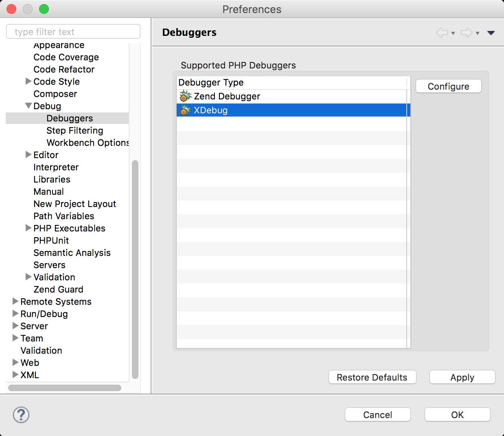Expand the Web node
This screenshot has width=504, height=436.
click(x=15, y=362)
